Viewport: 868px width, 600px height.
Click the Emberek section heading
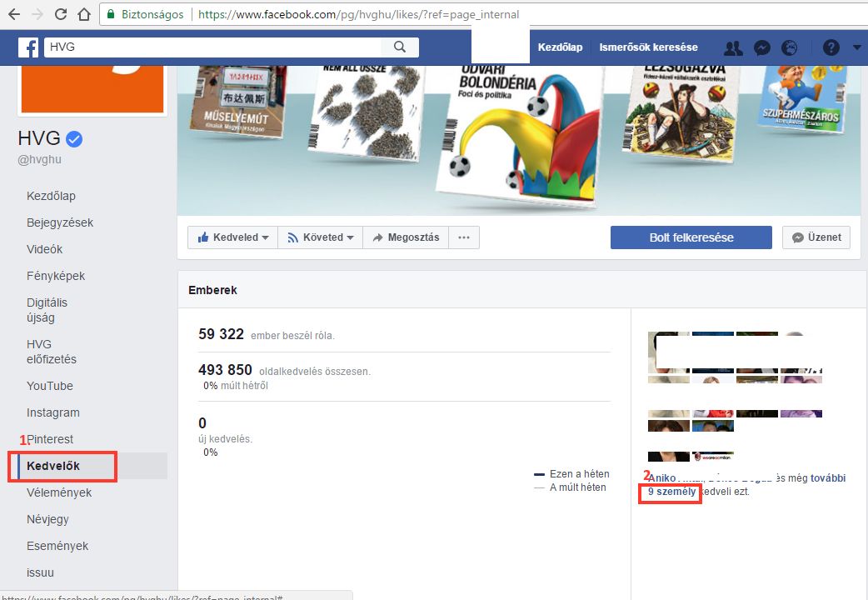click(212, 290)
